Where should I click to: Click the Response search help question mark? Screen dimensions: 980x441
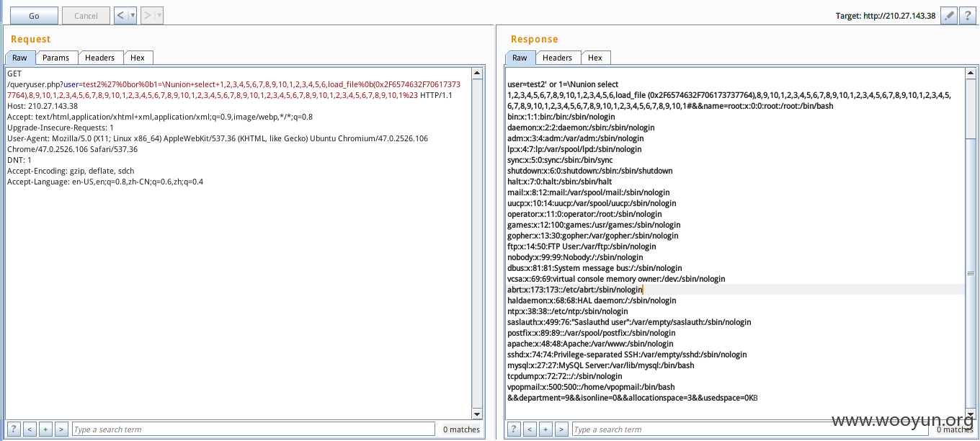coord(514,429)
